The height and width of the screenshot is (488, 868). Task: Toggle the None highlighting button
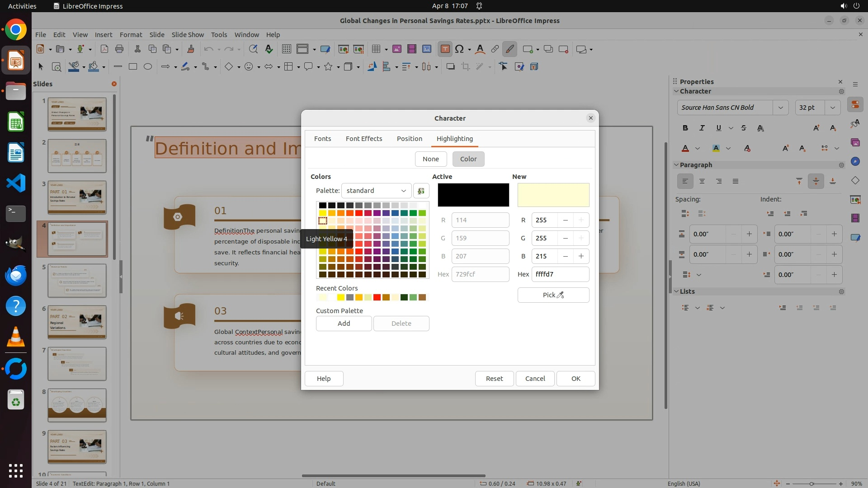[x=430, y=159]
